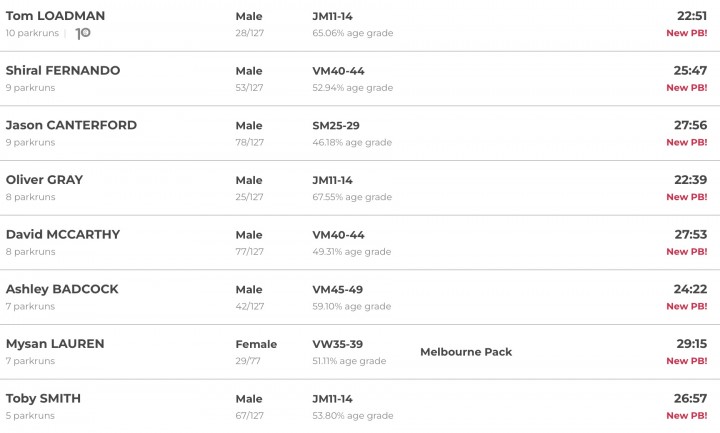Select the VM45-49 age category link
720x433 pixels.
tap(339, 289)
